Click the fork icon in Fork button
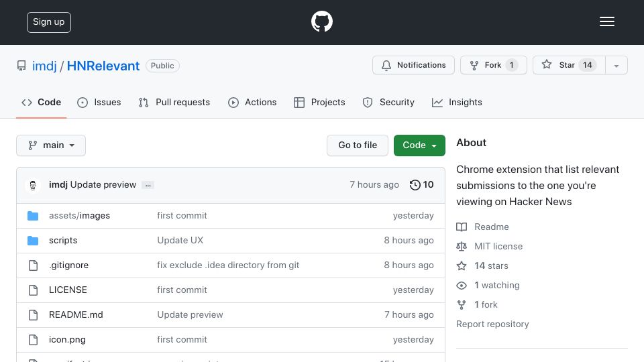644x362 pixels. 474,65
